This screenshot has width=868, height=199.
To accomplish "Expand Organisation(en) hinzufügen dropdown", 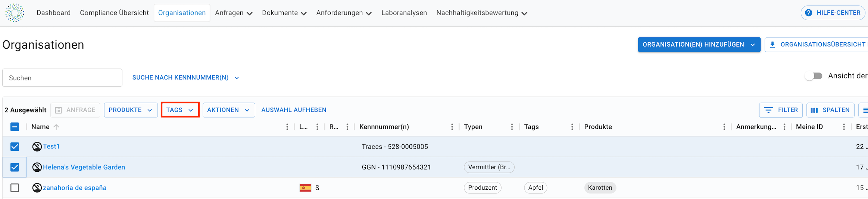I will pos(699,45).
